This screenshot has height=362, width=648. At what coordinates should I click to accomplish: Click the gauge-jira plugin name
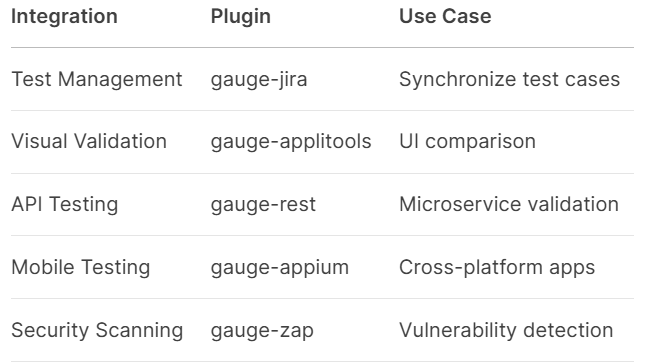(259, 79)
